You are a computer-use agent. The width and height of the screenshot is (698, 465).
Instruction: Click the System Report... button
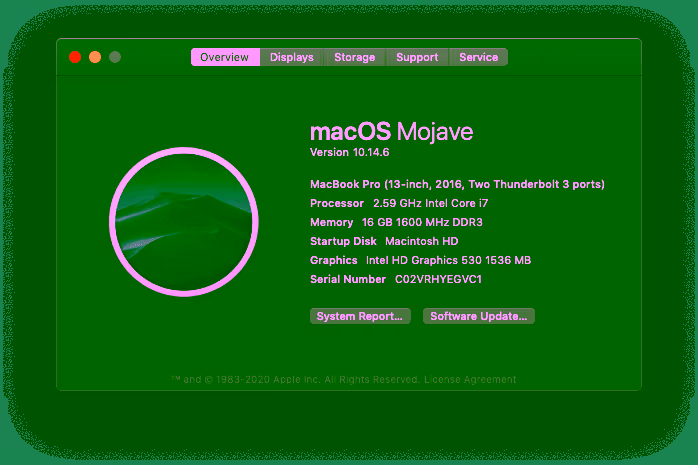click(360, 316)
